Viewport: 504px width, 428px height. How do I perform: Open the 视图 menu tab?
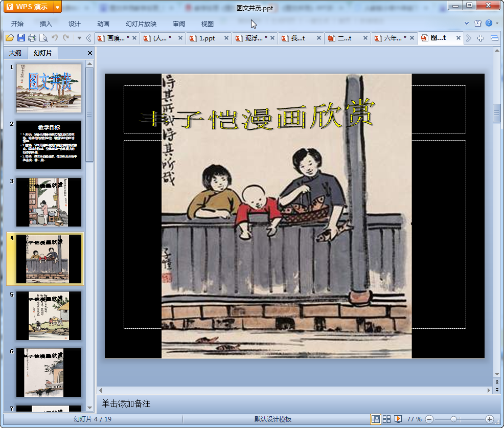point(208,24)
